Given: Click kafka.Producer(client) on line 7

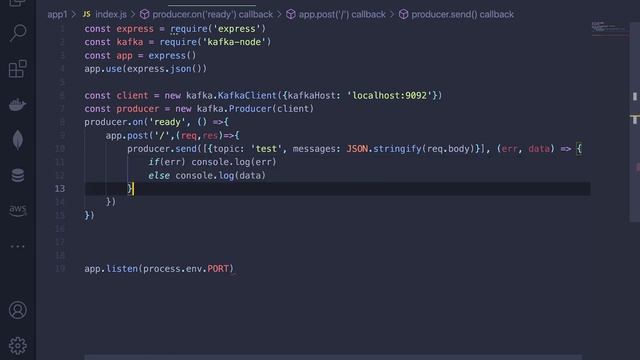Looking at the screenshot, I should (x=255, y=109).
